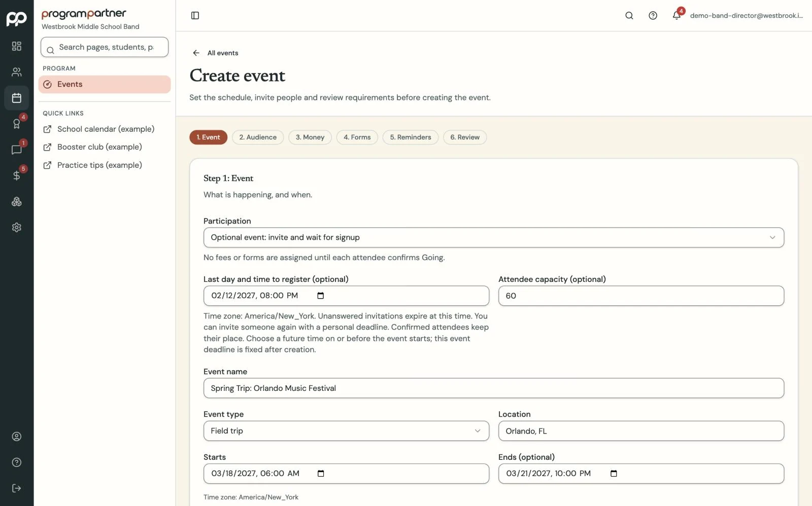The image size is (812, 506).
Task: Expand the Participation dropdown
Action: coord(493,237)
